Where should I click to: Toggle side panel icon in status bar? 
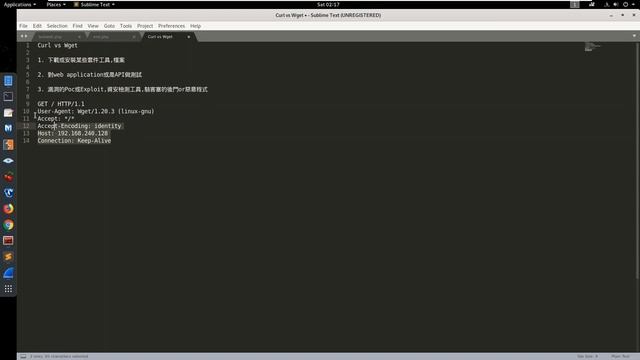[x=23, y=356]
